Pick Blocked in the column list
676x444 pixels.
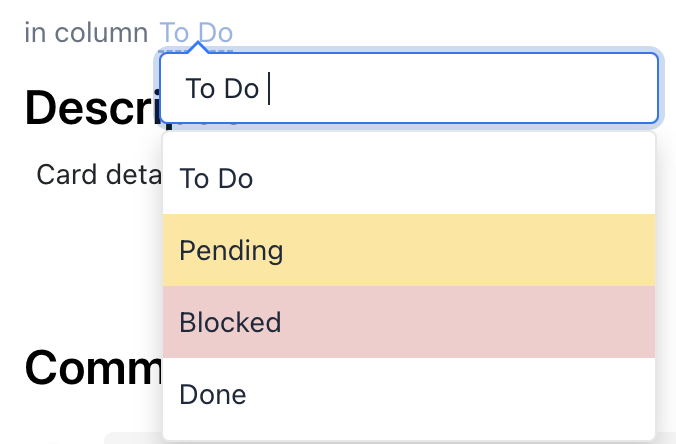pyautogui.click(x=230, y=322)
